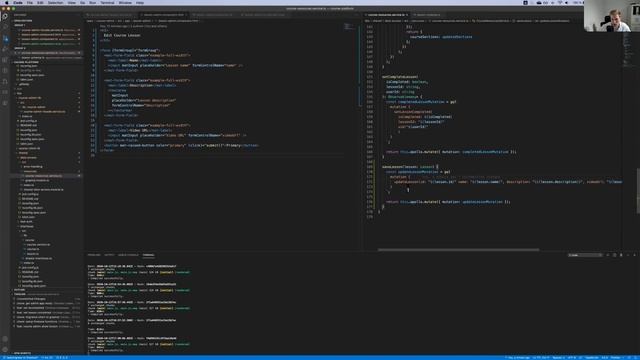Open the Extensions view in activity bar
The height and width of the screenshot is (360, 640).
coord(5,60)
